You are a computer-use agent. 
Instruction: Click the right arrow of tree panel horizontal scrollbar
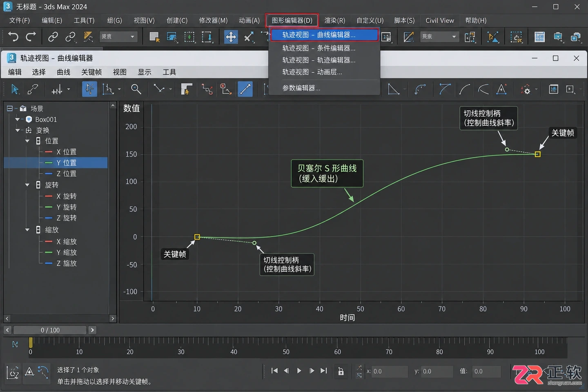tap(113, 318)
